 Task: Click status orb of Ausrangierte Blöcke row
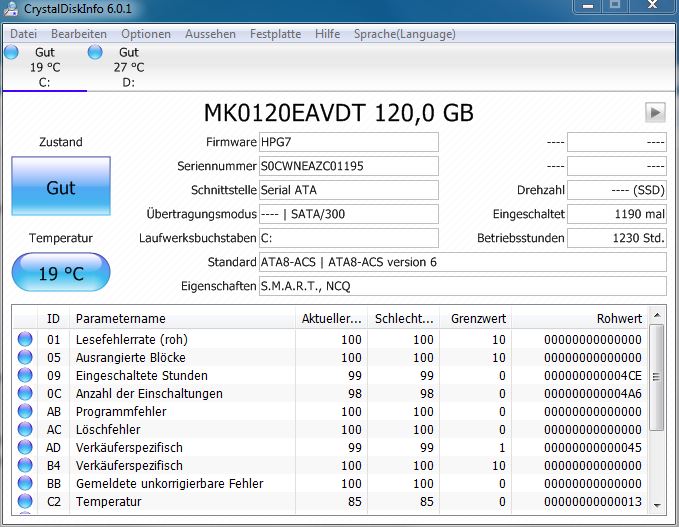coord(25,357)
